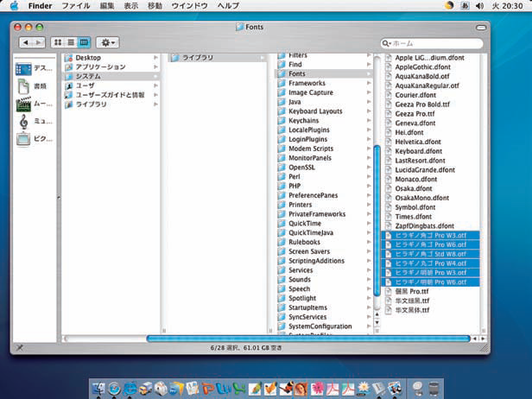Select the SystemConfiguration folder
532x399 pixels.
(x=323, y=326)
